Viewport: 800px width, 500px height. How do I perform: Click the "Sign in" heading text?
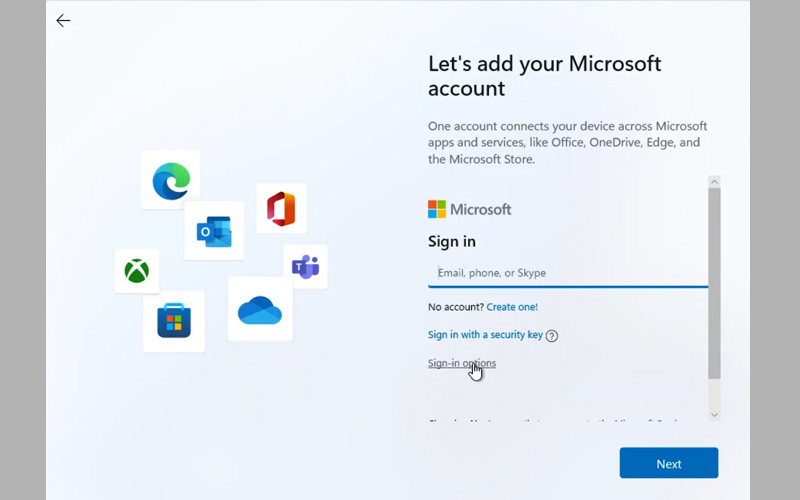452,241
